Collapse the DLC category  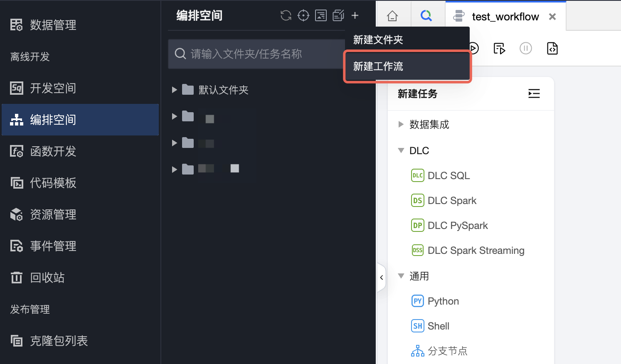[x=401, y=150]
